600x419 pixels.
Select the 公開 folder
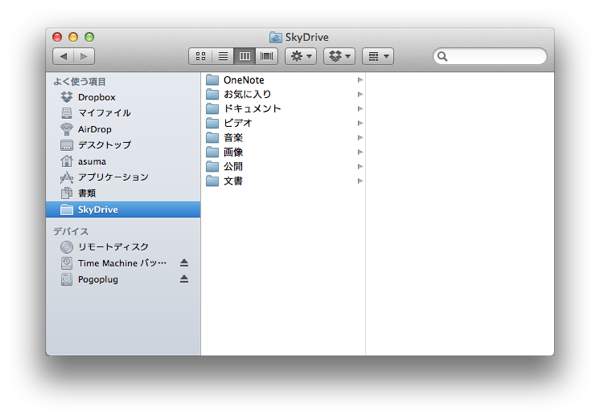(x=283, y=166)
